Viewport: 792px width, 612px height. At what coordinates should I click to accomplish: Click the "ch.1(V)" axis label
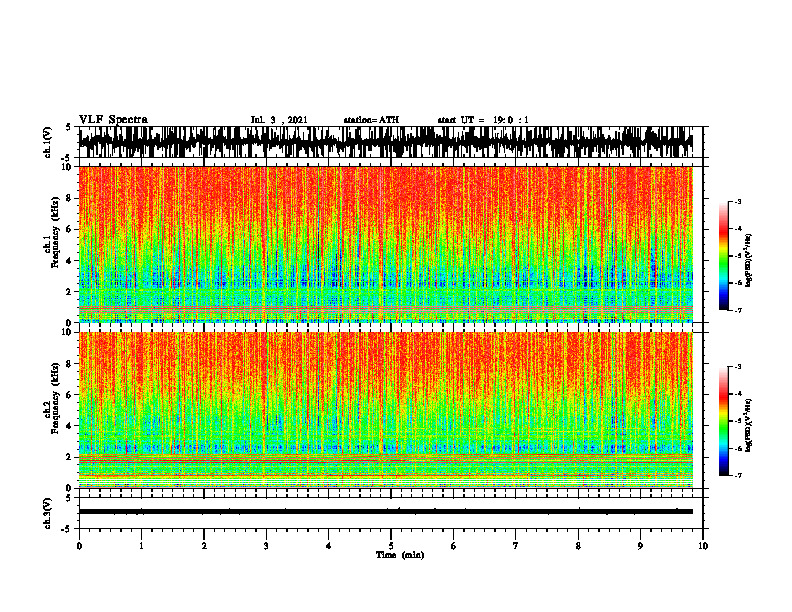pyautogui.click(x=48, y=142)
